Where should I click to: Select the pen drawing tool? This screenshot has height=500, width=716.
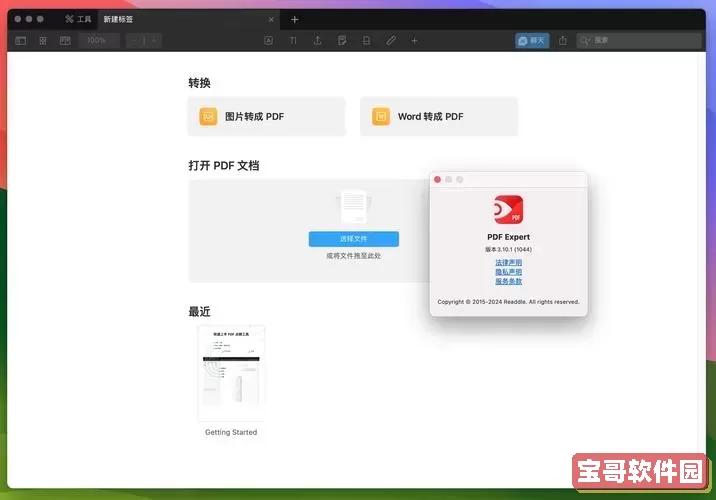(391, 41)
